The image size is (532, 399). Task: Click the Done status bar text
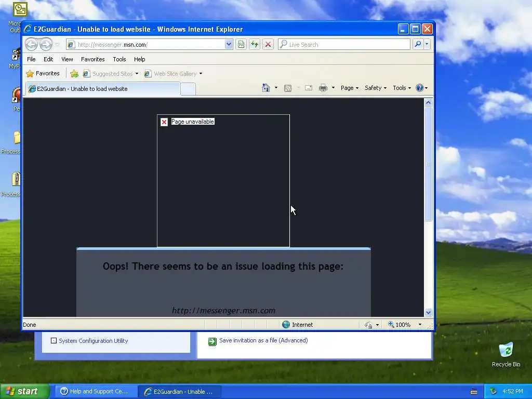tap(30, 325)
